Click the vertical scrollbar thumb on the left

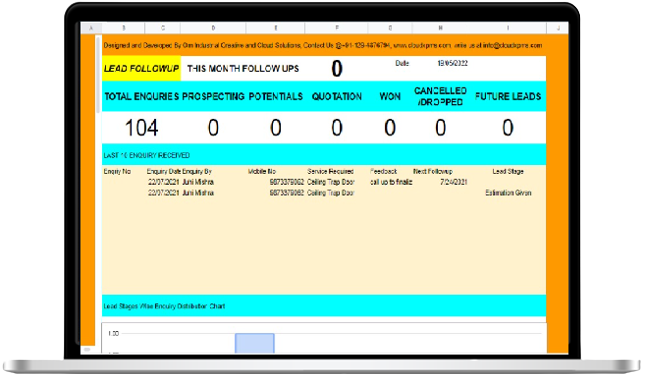[x=98, y=74]
